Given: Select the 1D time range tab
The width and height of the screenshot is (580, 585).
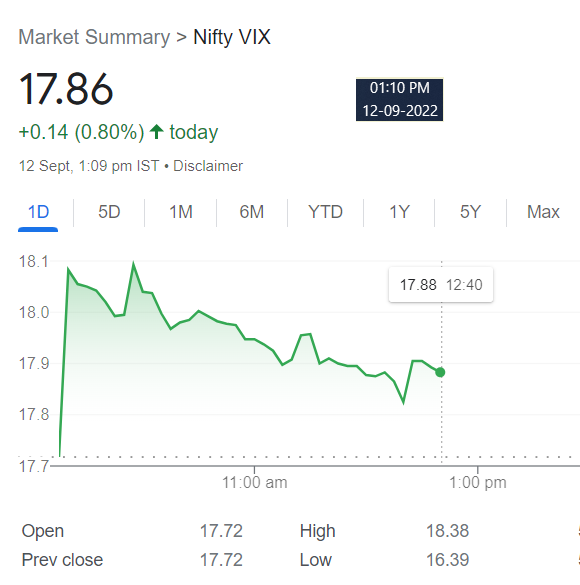Looking at the screenshot, I should (x=38, y=212).
